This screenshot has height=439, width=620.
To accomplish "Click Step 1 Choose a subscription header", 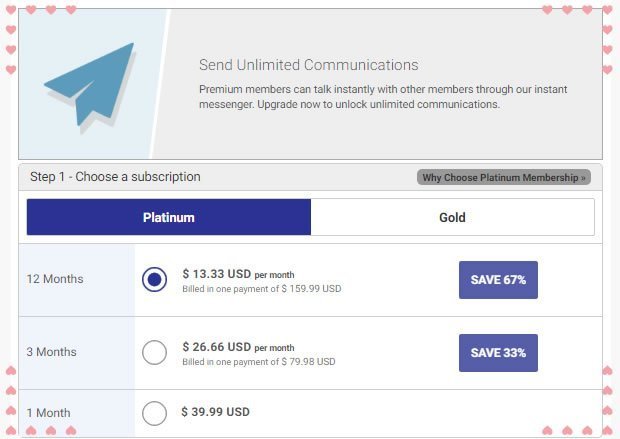I will pyautogui.click(x=115, y=176).
